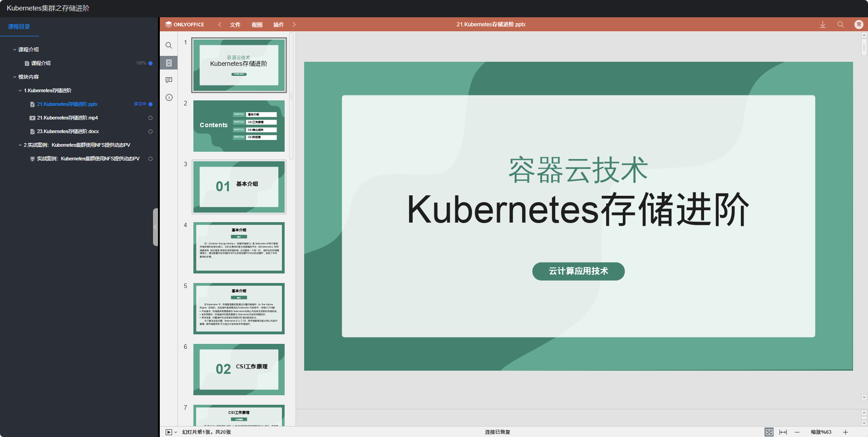Image resolution: width=868 pixels, height=437 pixels.
Task: Click the zoom level 缩放%63 label
Action: pyautogui.click(x=821, y=432)
